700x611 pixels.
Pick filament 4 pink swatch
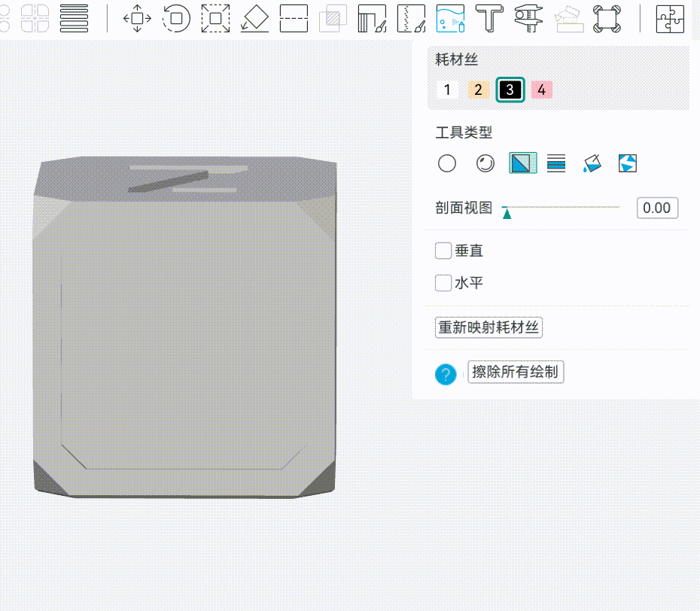(541, 90)
